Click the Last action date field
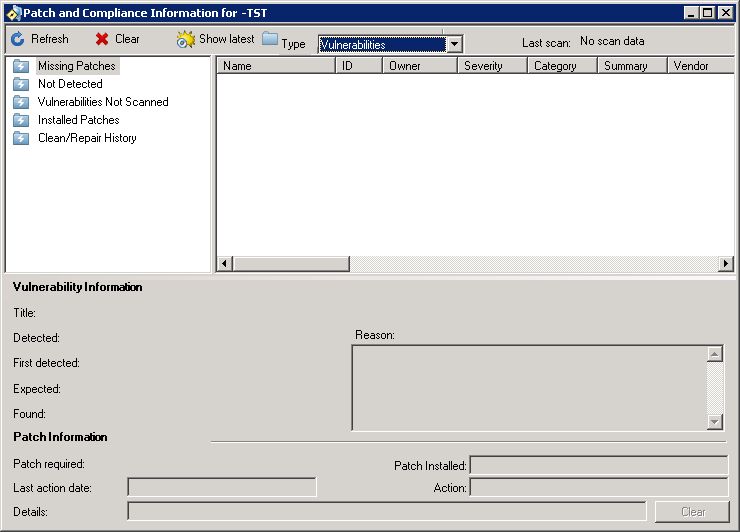Viewport: 740px width, 532px height. click(x=221, y=487)
